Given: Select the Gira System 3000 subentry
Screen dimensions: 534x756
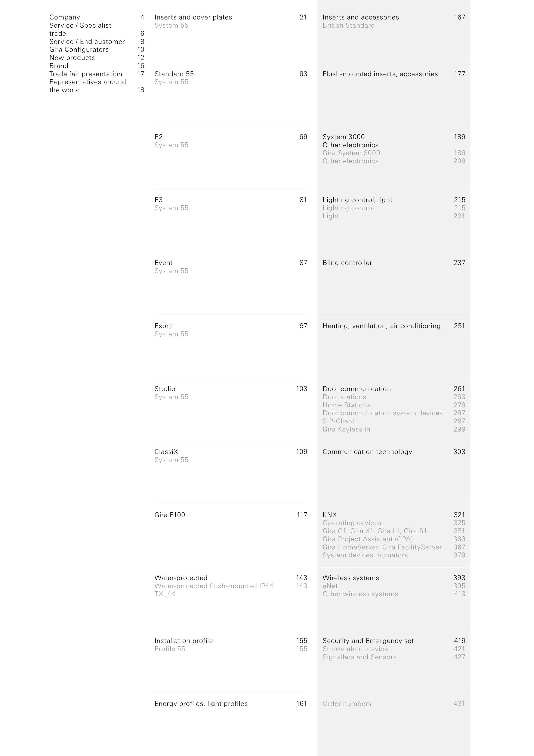Looking at the screenshot, I should point(351,153).
